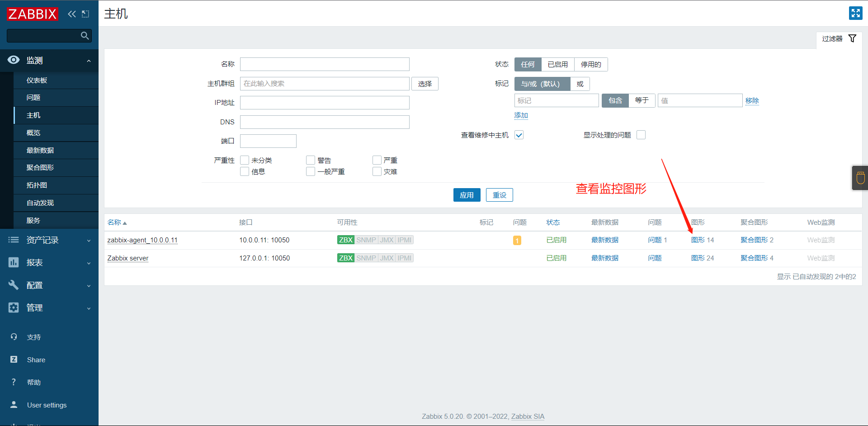Viewport: 868px width, 426px height.
Task: Click the 支持 headset icon
Action: pos(14,337)
